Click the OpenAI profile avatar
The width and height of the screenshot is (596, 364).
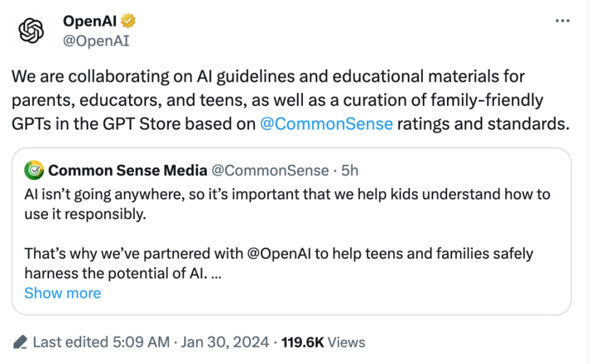[x=30, y=30]
